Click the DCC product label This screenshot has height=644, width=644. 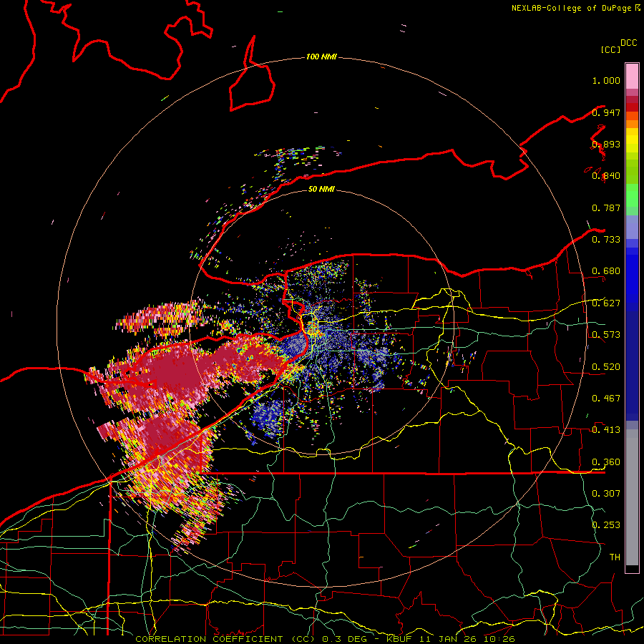[628, 43]
